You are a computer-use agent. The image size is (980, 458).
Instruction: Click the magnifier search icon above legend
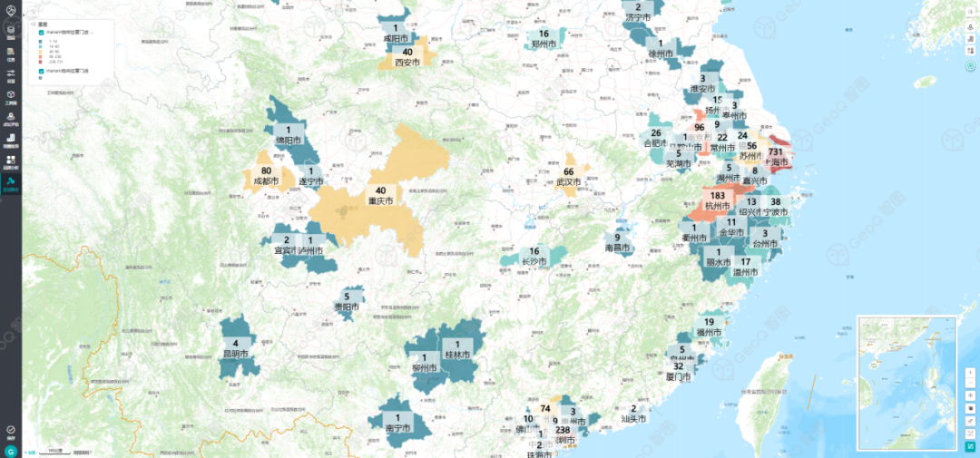34,12
